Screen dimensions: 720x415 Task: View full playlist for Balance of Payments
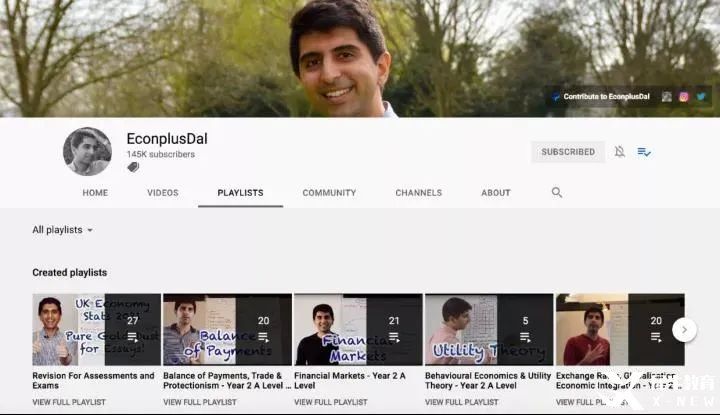coord(200,402)
